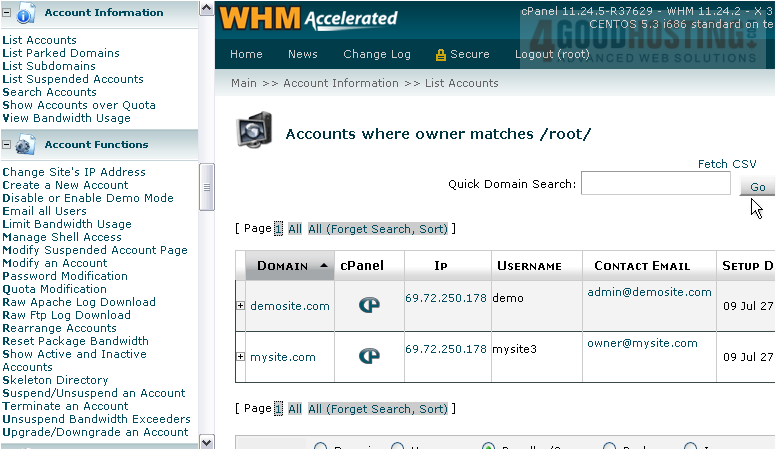Screen dimensions: 776x450
Task: Open the Home menu item
Action: click(246, 55)
